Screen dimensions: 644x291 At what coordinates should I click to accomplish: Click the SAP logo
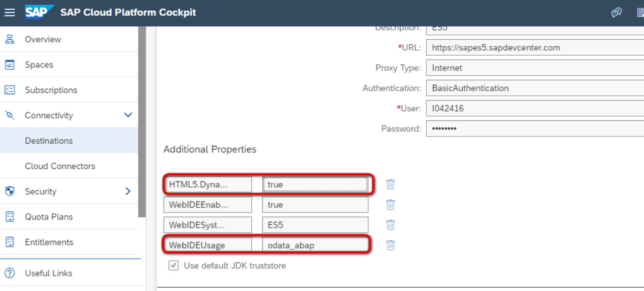(39, 12)
